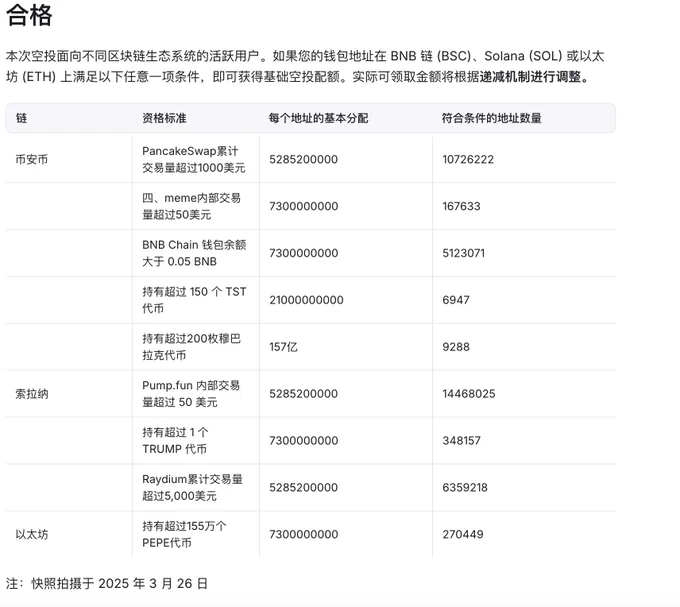Screen dimensions: 680x607
Task: Click the BNB Chain 钱包余额大于 0.05 BNB cell
Action: point(194,253)
